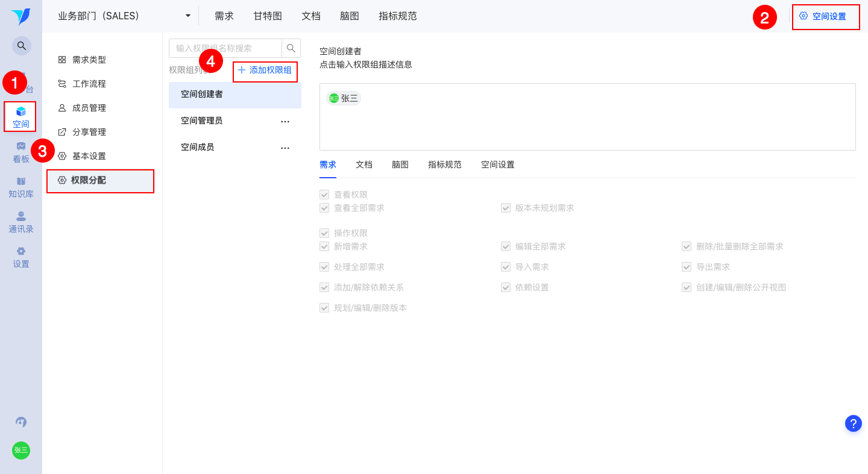Open the search magnifier in left sidebar
This screenshot has height=474, width=868.
[x=21, y=46]
